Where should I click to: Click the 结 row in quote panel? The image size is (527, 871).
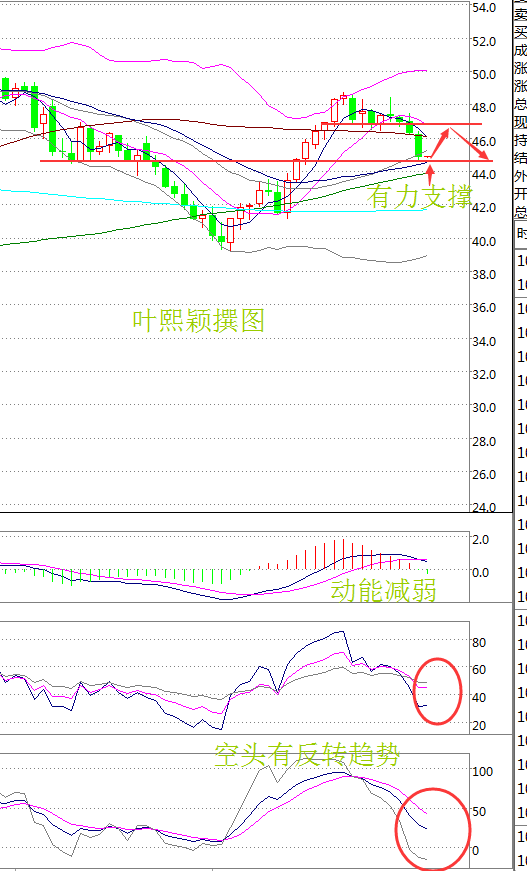pyautogui.click(x=521, y=158)
